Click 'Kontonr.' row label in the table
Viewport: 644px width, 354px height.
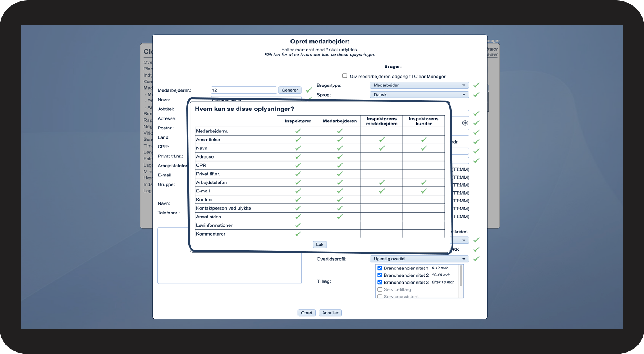click(x=205, y=199)
